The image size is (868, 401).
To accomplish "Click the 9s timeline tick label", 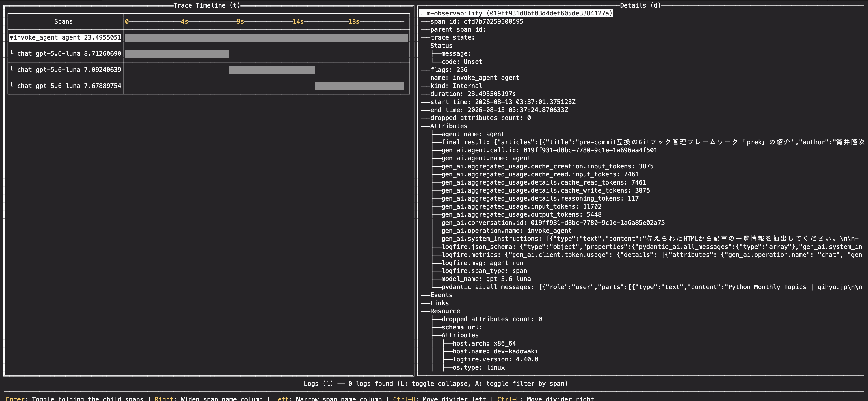I will (240, 22).
